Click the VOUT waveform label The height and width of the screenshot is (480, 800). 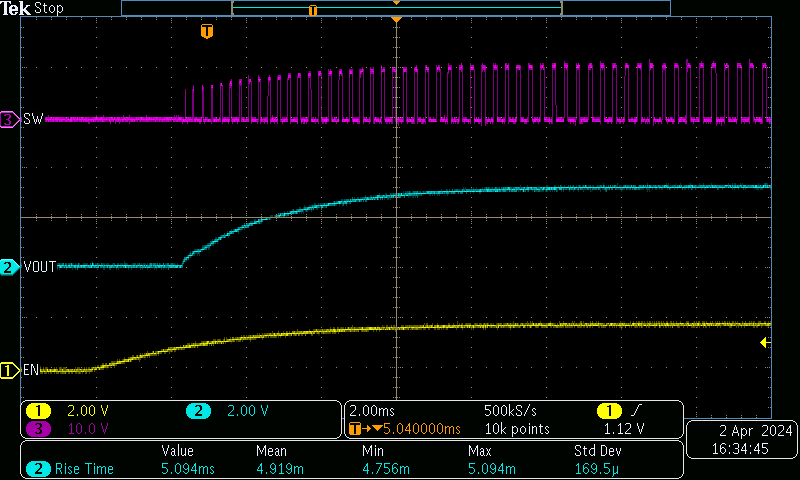click(40, 267)
